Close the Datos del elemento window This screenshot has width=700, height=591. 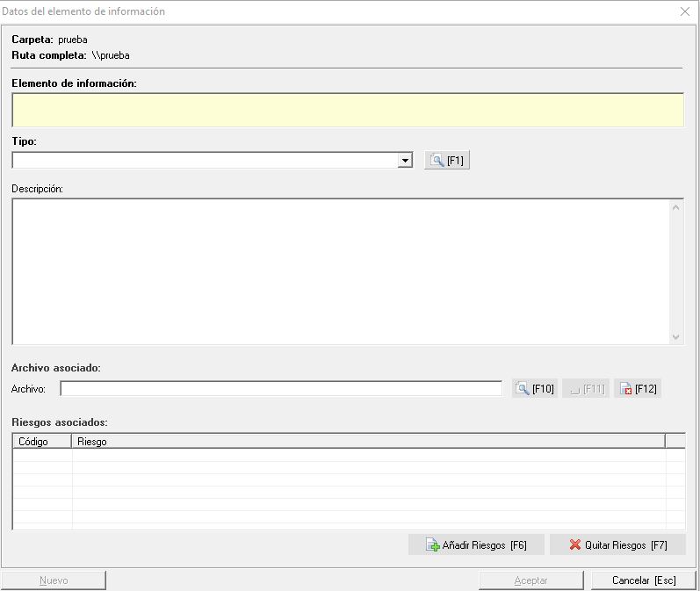point(684,11)
